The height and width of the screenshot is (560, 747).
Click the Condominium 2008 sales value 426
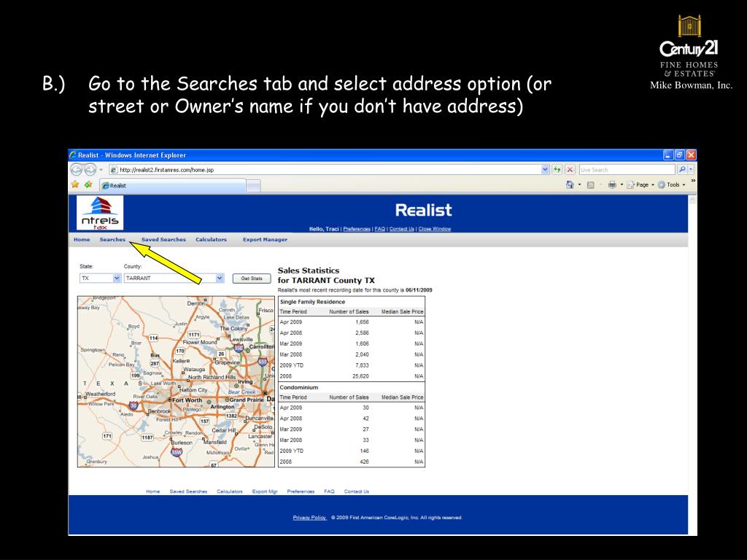364,462
